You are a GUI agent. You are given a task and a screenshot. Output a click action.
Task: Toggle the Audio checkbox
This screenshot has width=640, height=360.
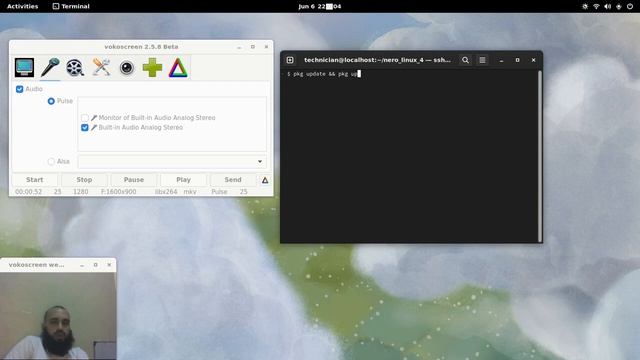19,89
